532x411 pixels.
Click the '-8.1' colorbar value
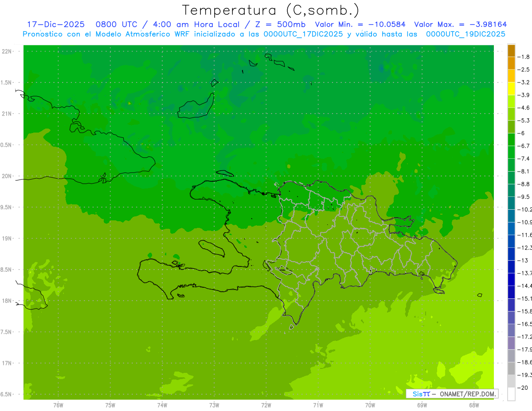[x=524, y=171]
